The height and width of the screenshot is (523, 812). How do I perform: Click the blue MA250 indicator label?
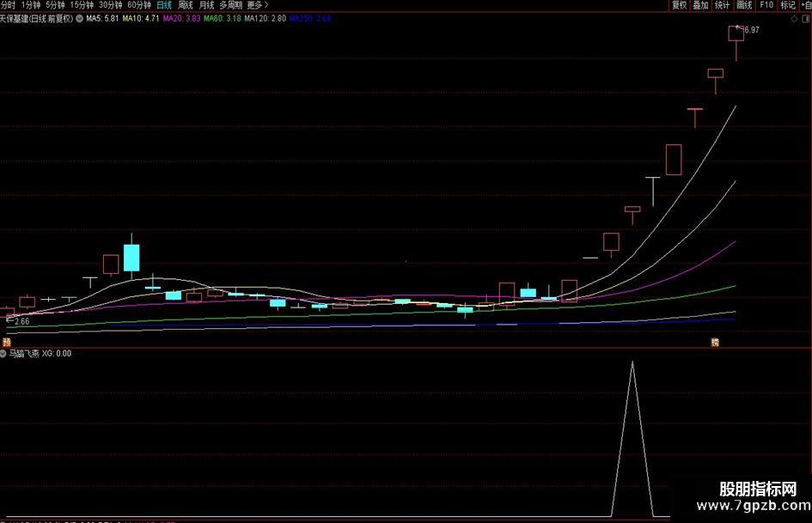pos(310,19)
